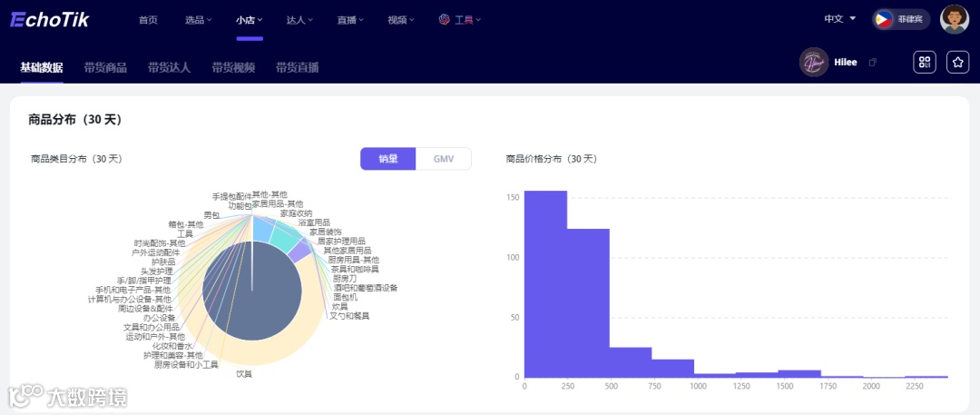Click the 500 to 750 price histogram bar

pyautogui.click(x=631, y=362)
